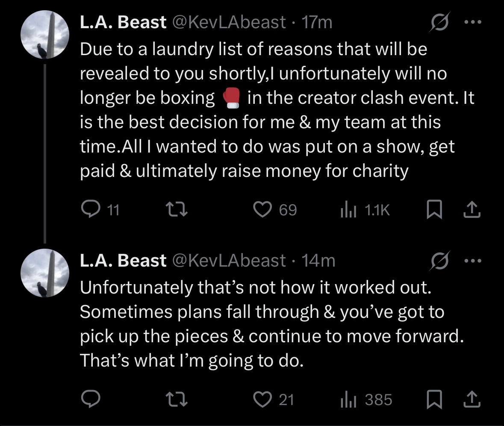View analytics showing 385 views
The width and height of the screenshot is (504, 426).
click(x=366, y=400)
